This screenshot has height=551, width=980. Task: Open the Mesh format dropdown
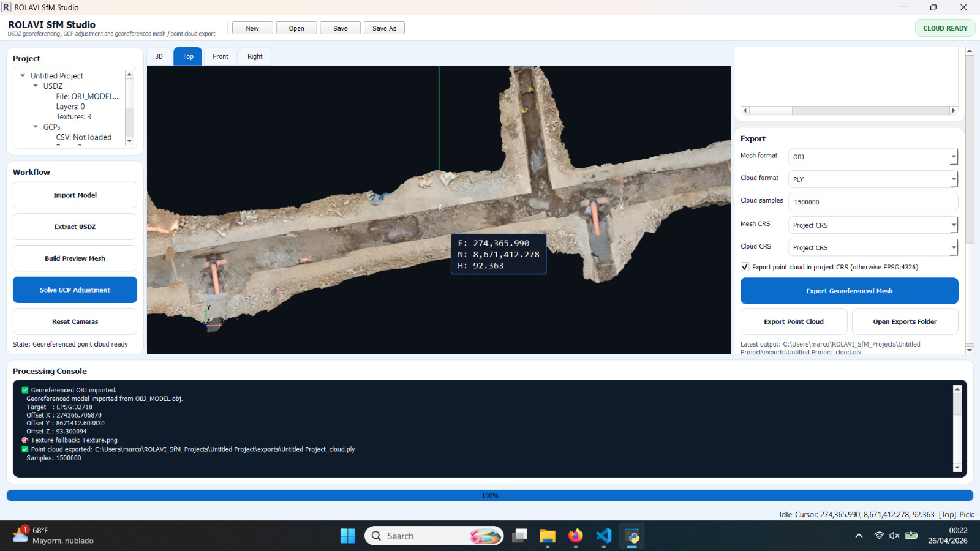point(873,157)
